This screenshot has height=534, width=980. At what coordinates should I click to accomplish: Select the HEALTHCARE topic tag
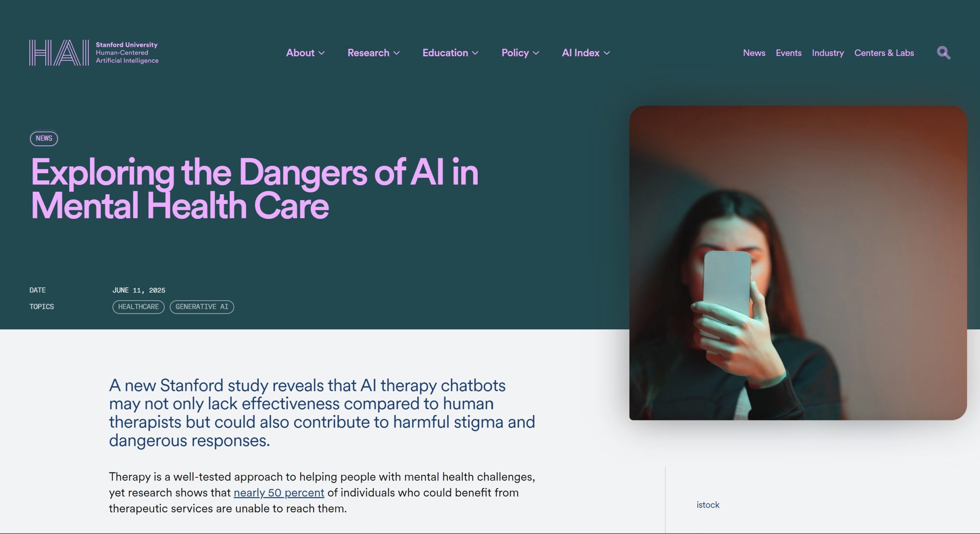138,307
